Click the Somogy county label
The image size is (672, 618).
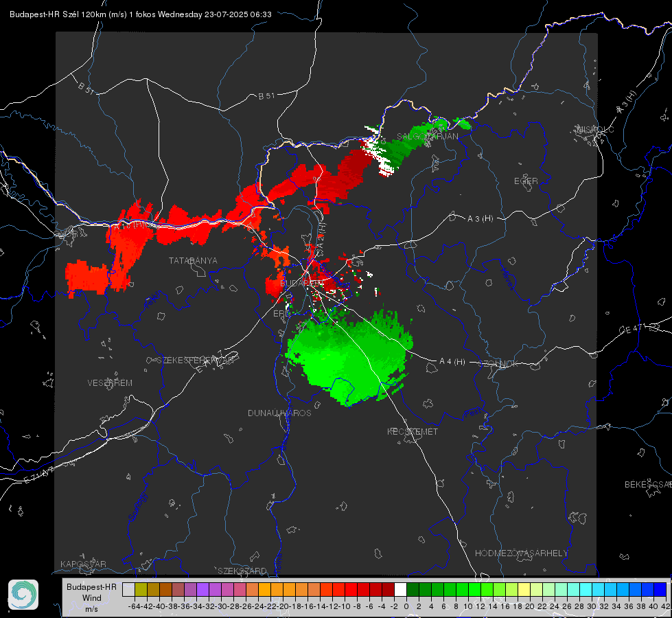tap(138, 507)
